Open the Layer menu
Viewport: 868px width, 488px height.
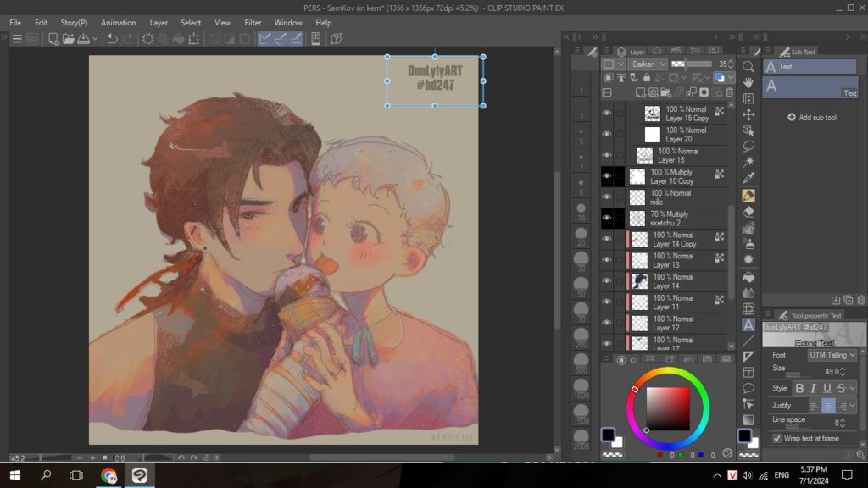159,23
